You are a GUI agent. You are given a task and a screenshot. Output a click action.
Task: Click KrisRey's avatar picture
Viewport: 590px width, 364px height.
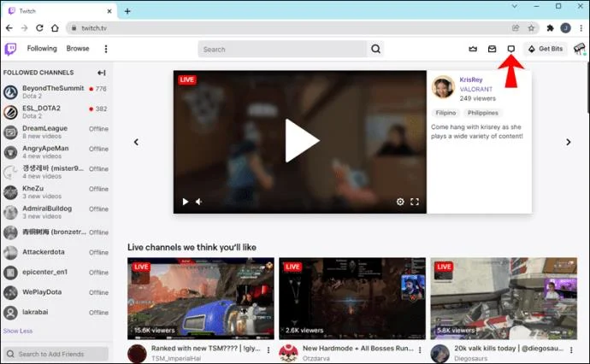tap(443, 87)
